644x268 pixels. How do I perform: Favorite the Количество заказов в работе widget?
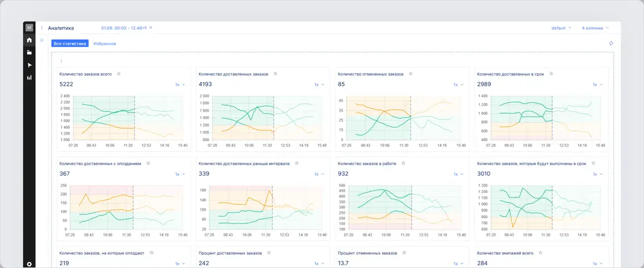coord(404,163)
